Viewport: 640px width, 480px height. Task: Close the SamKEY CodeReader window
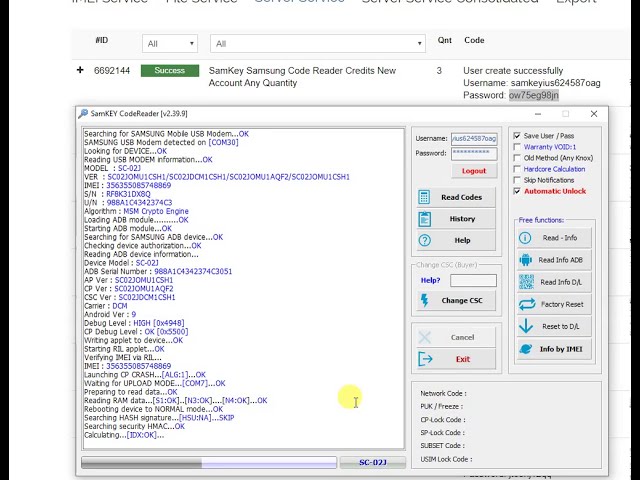tap(594, 114)
